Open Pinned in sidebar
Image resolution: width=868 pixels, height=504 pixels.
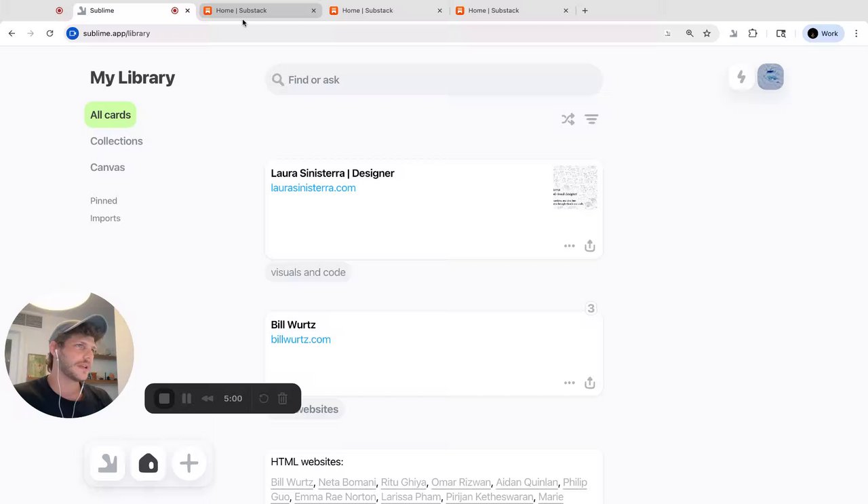point(104,201)
